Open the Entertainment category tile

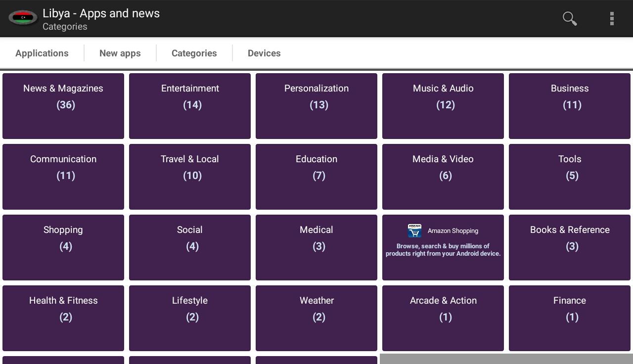[x=190, y=106]
